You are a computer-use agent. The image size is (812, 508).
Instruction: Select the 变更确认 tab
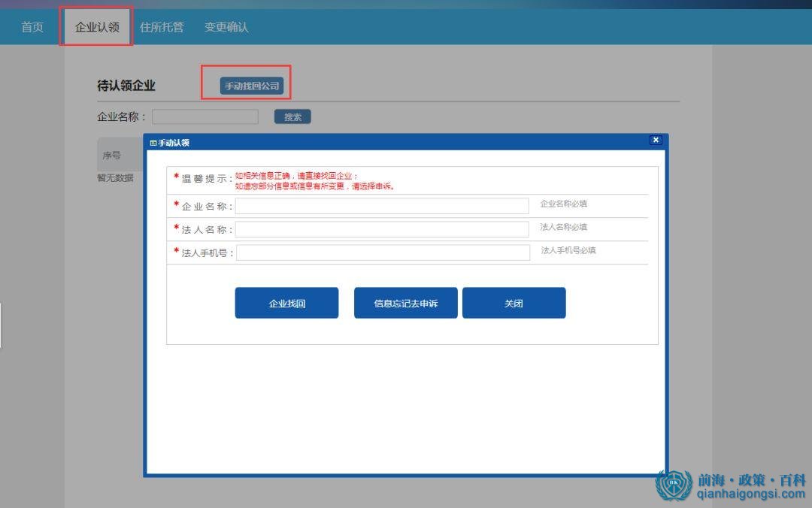point(226,25)
